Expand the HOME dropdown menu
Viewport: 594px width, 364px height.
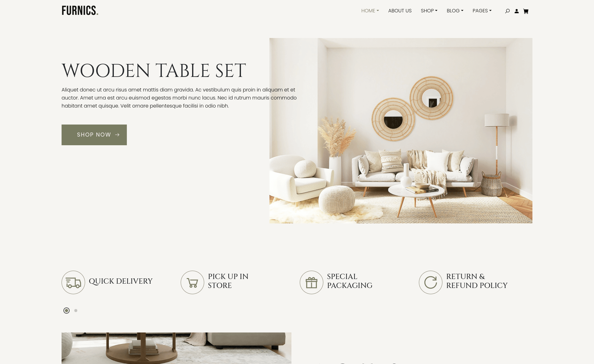point(370,11)
